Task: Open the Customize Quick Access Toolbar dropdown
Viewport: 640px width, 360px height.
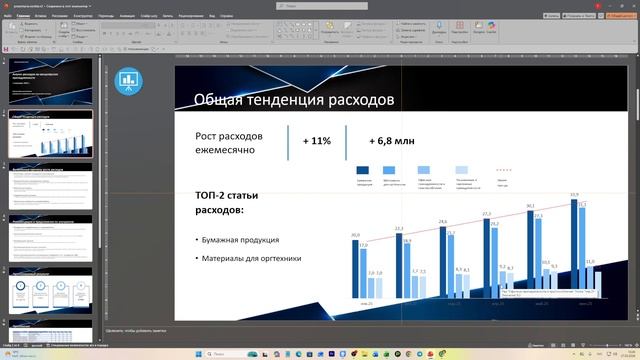Action: coord(163,49)
